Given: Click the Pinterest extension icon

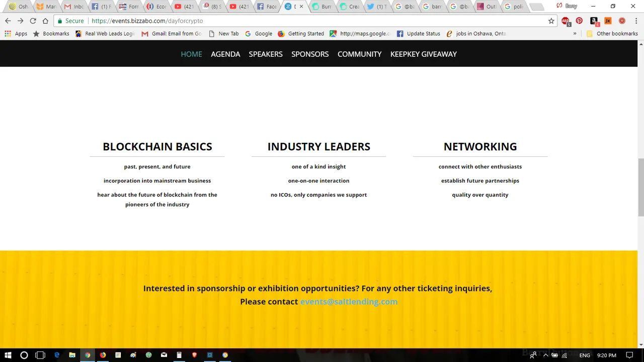Looking at the screenshot, I should pos(580,21).
